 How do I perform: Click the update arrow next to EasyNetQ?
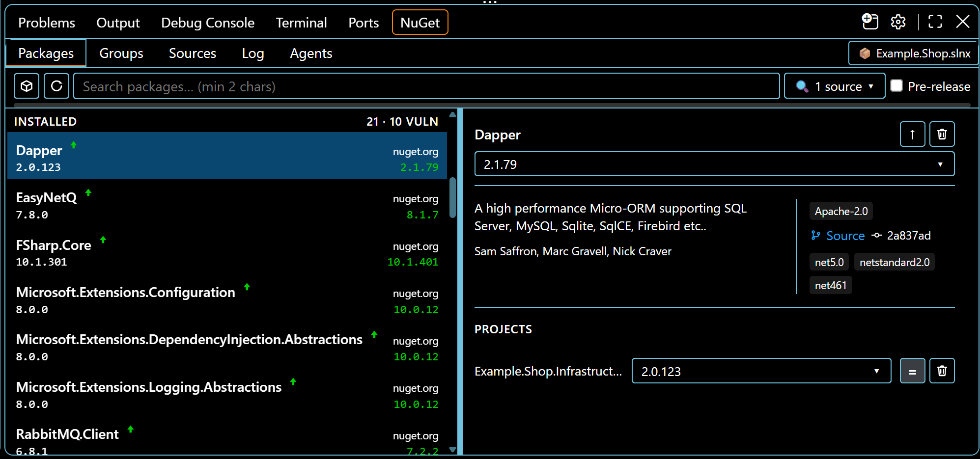(x=88, y=192)
